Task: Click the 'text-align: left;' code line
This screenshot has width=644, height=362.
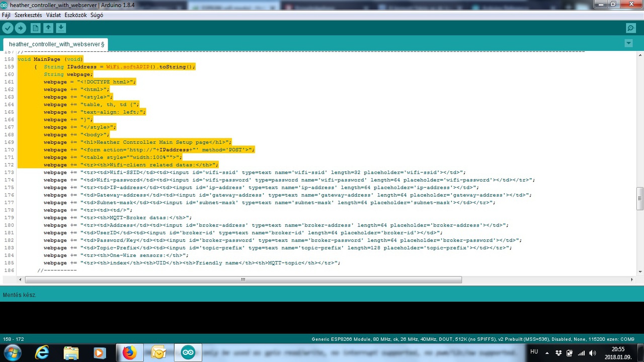Action: pos(95,112)
